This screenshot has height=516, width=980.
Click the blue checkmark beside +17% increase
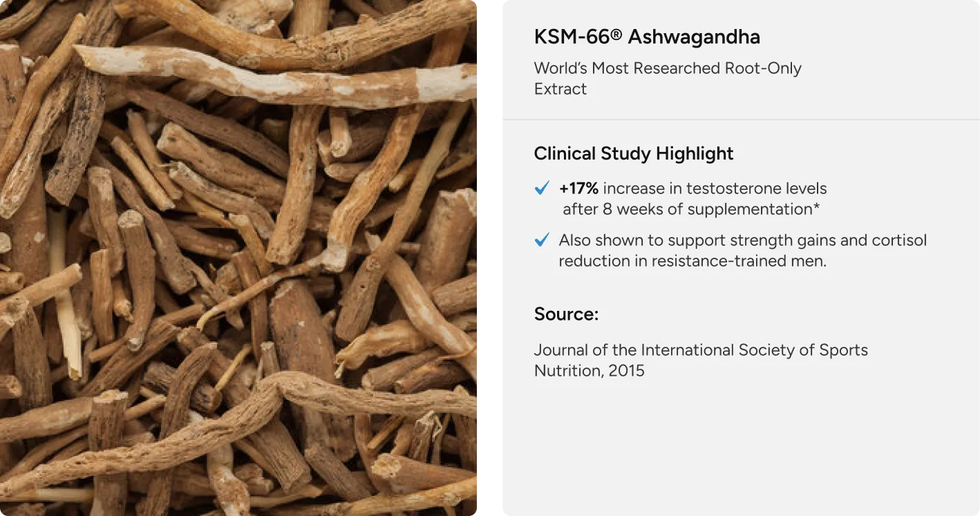click(543, 188)
